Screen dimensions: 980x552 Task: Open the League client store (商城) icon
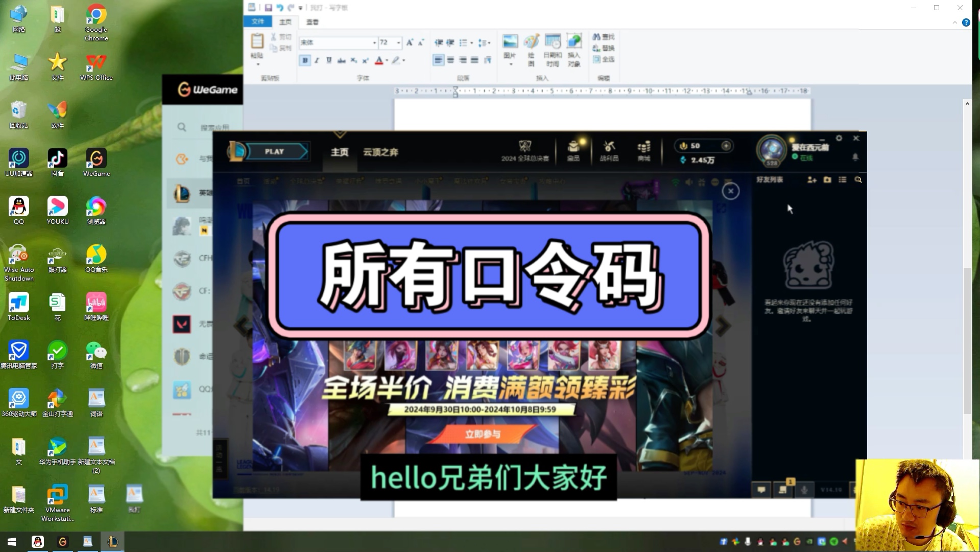(644, 147)
